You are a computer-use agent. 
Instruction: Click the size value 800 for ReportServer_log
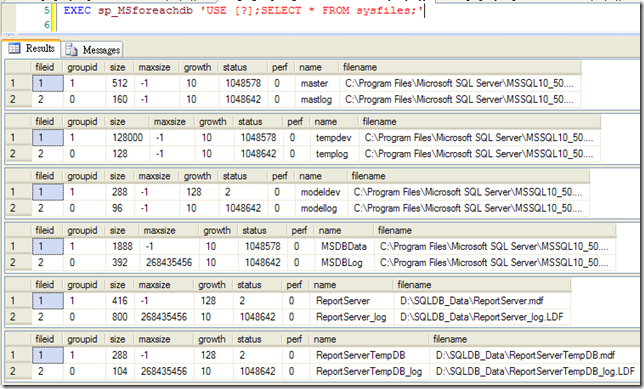point(120,317)
